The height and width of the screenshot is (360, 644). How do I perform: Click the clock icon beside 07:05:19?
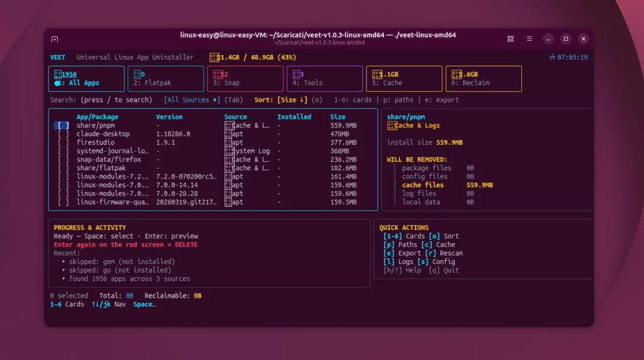click(552, 57)
